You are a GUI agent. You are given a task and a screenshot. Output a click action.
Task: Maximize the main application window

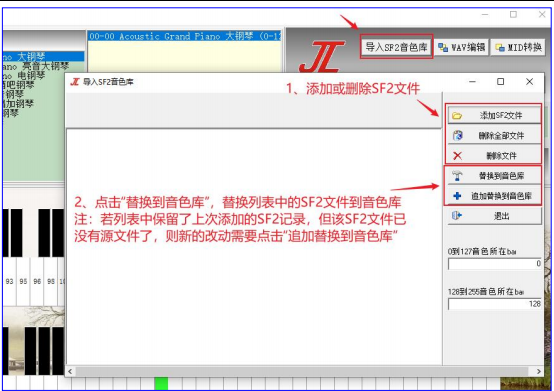point(513,14)
